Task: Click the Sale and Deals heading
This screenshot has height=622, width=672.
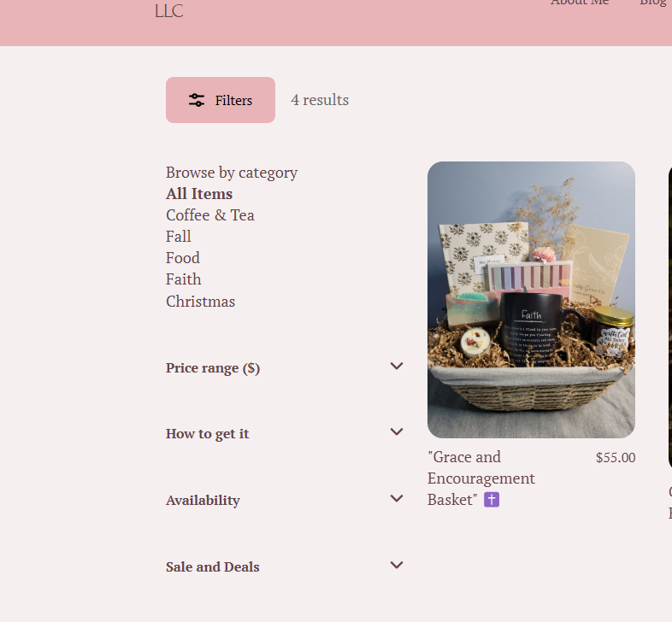Action: pyautogui.click(x=213, y=566)
